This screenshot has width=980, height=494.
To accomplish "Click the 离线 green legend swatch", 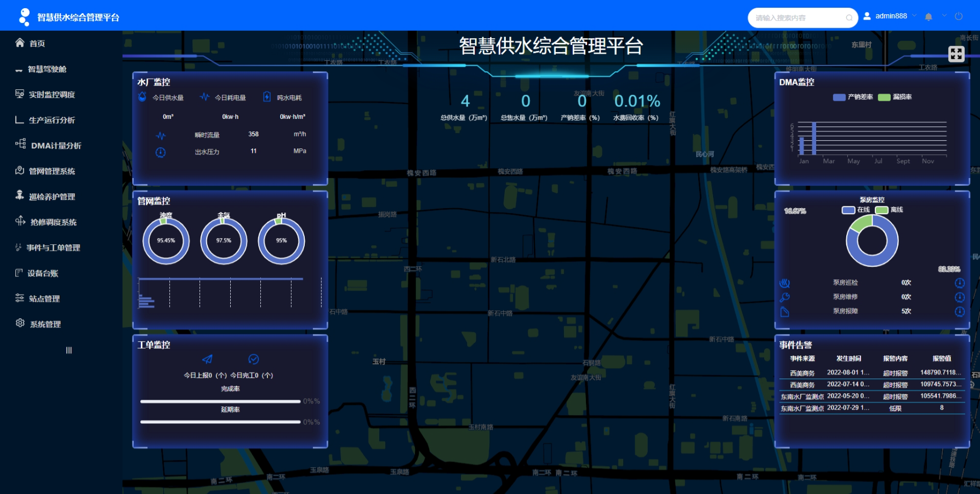I will pos(881,210).
